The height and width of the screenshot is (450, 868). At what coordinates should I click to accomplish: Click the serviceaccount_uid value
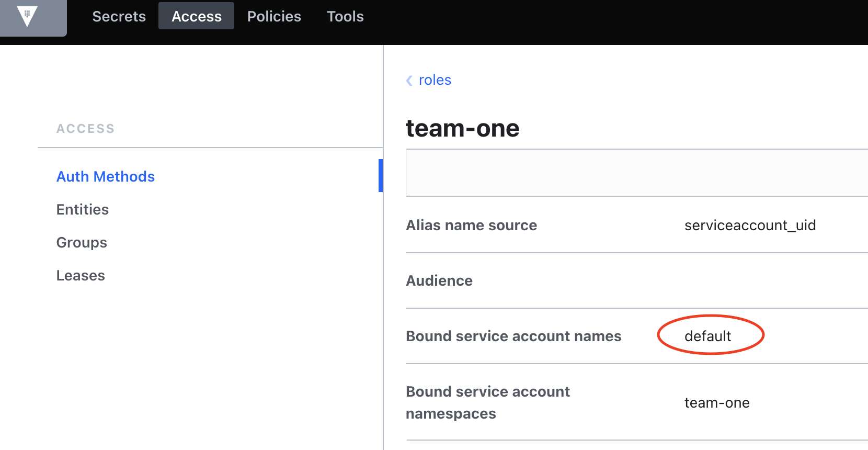click(750, 225)
